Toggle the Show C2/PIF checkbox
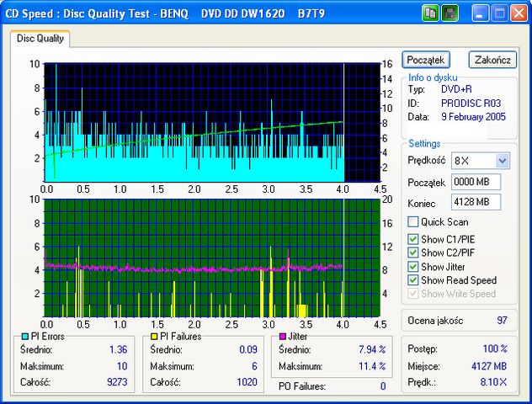This screenshot has height=404, width=532. coord(413,252)
